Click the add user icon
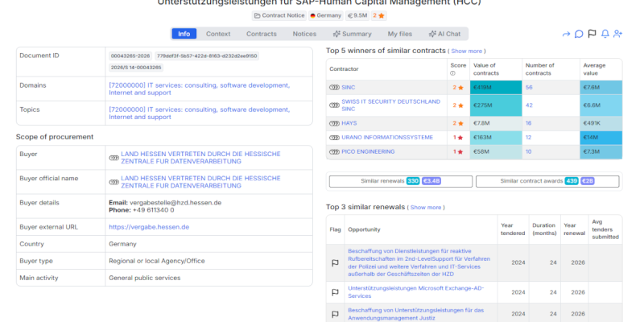Image resolution: width=644 pixels, height=322 pixels. tap(617, 34)
